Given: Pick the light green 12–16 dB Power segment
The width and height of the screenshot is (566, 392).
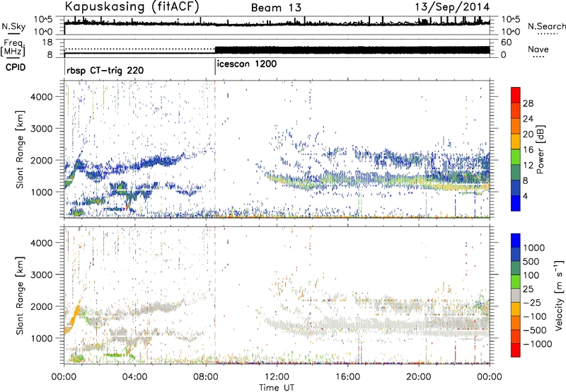Looking at the screenshot, I should [516, 157].
